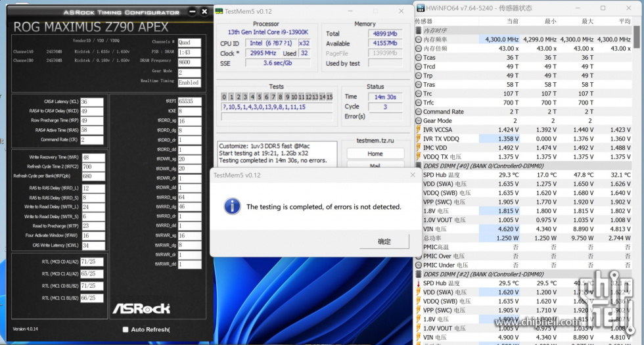Click the CAS# Latency (tCL) value field
The width and height of the screenshot is (644, 345).
pos(92,102)
